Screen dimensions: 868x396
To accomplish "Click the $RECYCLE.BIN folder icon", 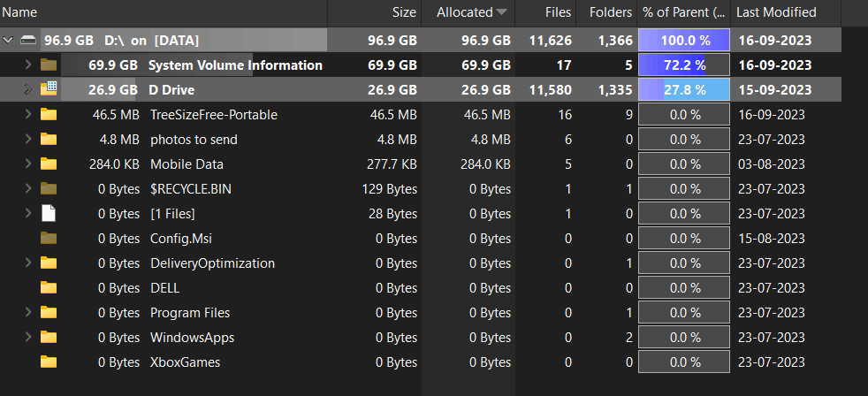I will pos(49,189).
